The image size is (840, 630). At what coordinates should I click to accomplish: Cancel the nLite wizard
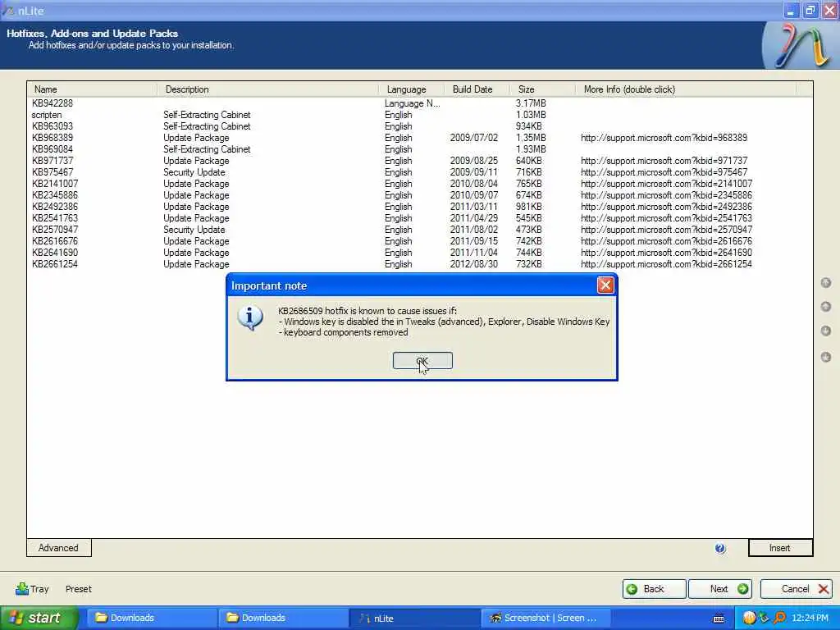(796, 589)
